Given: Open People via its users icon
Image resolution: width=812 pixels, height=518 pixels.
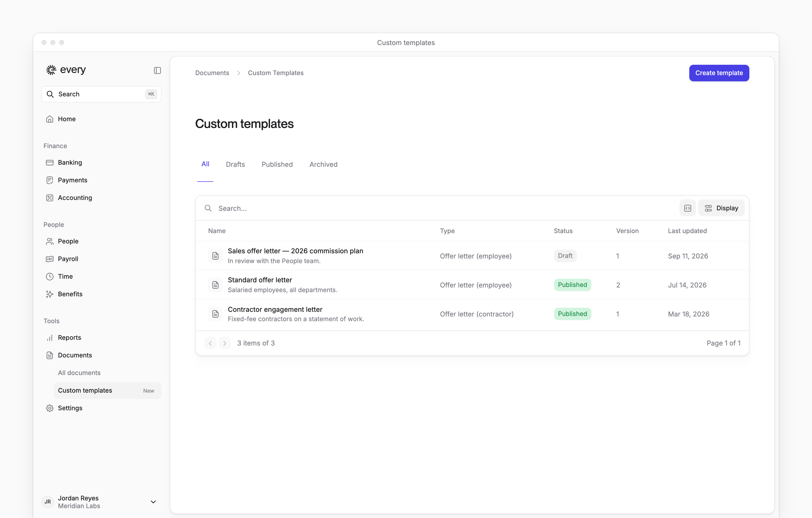Looking at the screenshot, I should (49, 241).
